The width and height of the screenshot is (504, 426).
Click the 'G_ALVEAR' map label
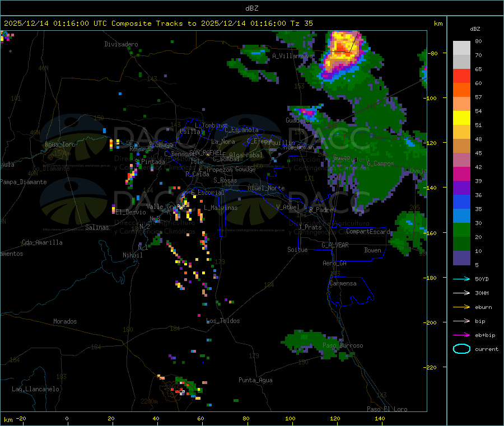point(335,245)
